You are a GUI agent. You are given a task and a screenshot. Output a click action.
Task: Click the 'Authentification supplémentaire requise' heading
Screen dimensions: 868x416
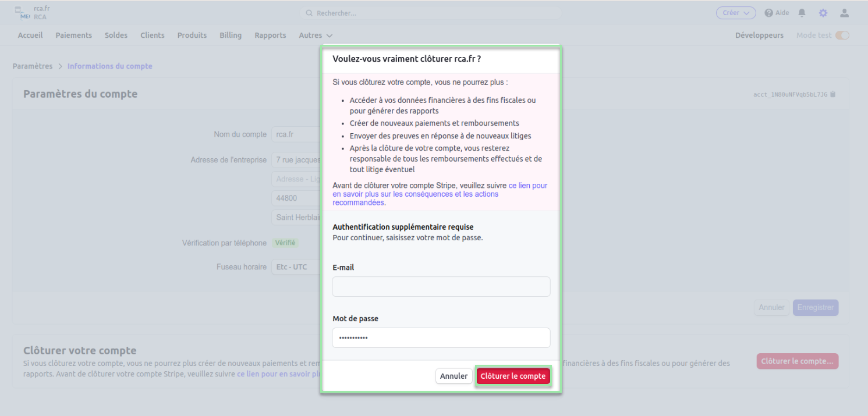click(403, 227)
